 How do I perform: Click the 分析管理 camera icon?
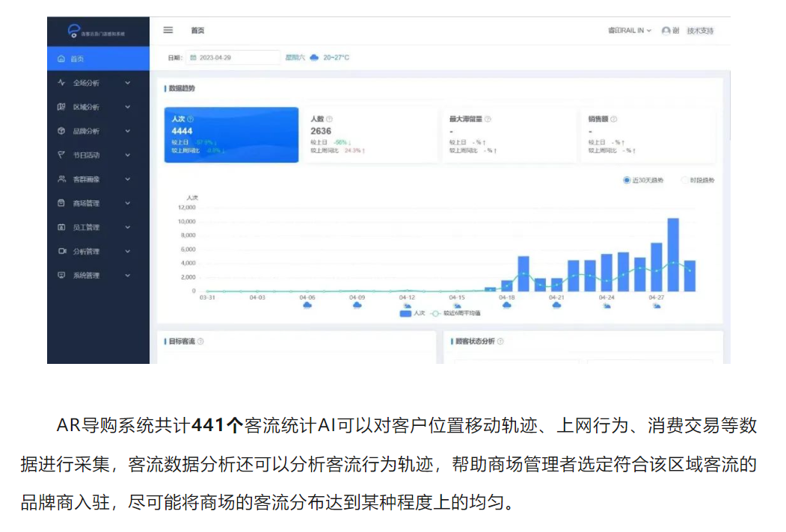(61, 251)
